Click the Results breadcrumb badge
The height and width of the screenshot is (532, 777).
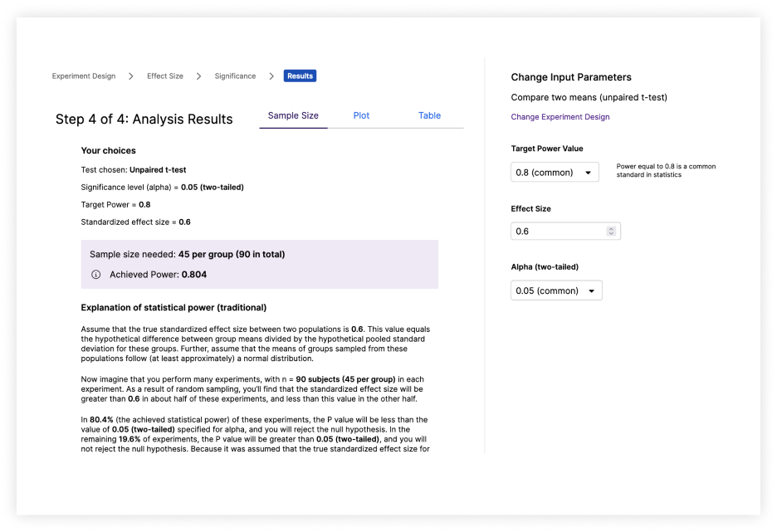(x=300, y=76)
